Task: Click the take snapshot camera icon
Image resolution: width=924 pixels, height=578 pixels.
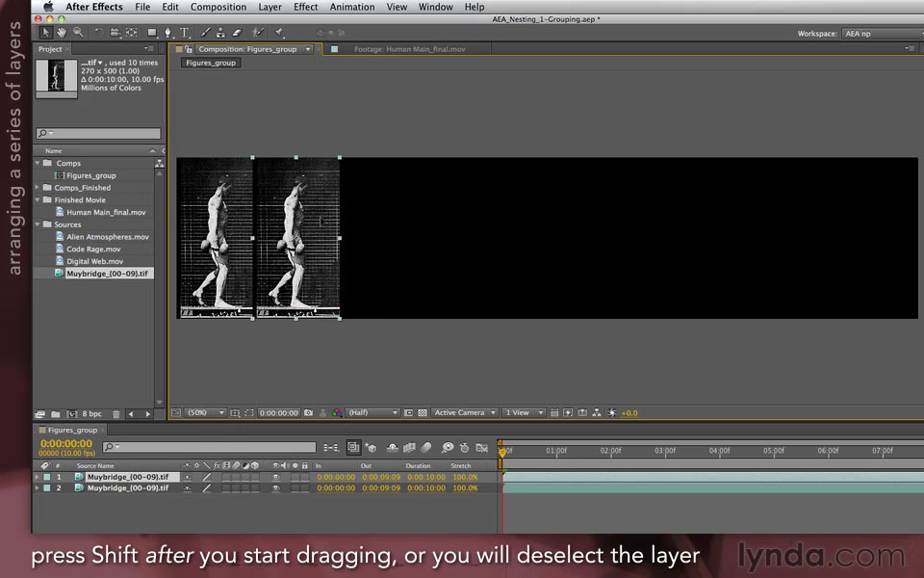Action: point(308,413)
